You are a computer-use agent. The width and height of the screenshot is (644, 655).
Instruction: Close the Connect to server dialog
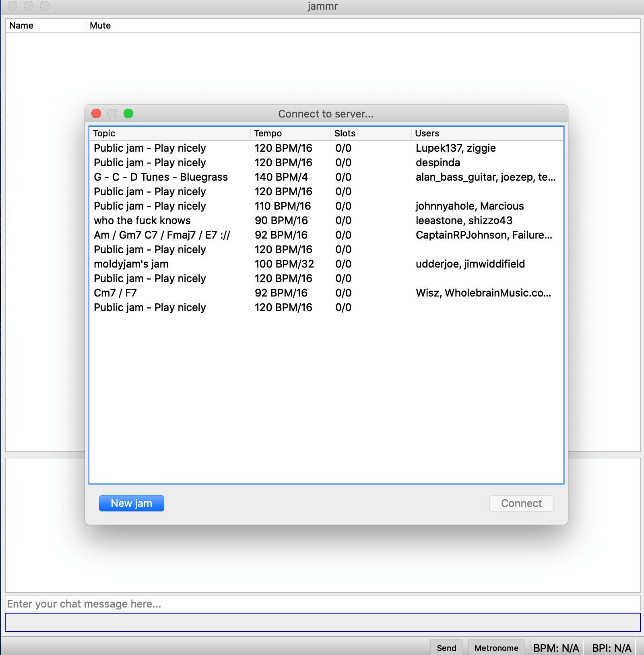point(96,114)
